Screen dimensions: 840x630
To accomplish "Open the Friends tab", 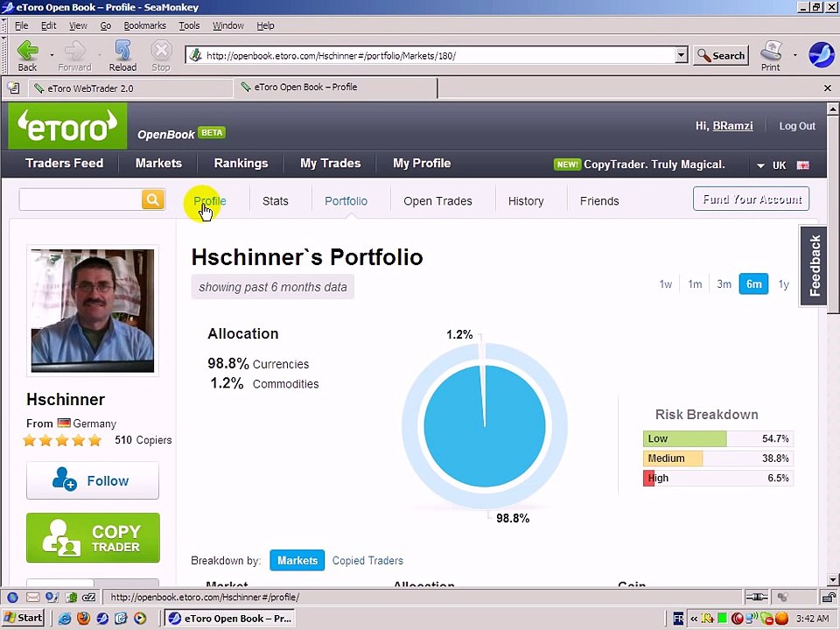I will click(x=598, y=201).
